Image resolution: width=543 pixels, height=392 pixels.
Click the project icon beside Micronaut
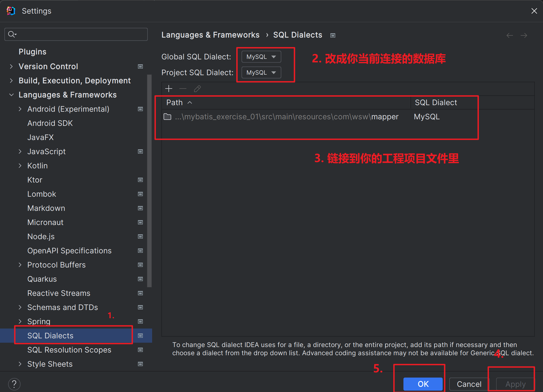pos(140,222)
